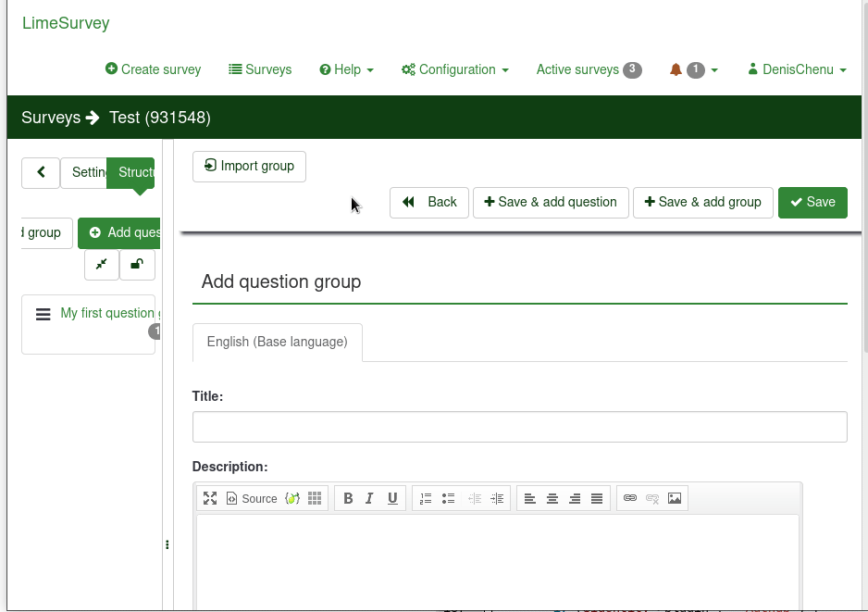Switch to the Settings sidebar tab
The image size is (868, 612).
coord(87,172)
